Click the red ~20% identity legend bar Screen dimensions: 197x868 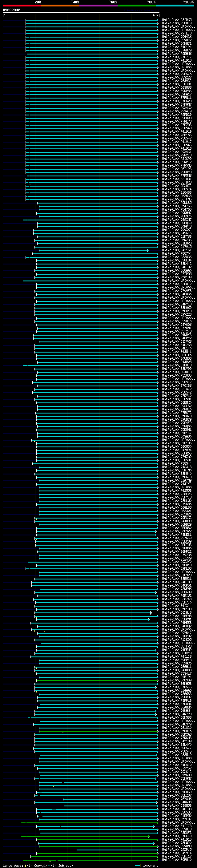pos(22,6)
